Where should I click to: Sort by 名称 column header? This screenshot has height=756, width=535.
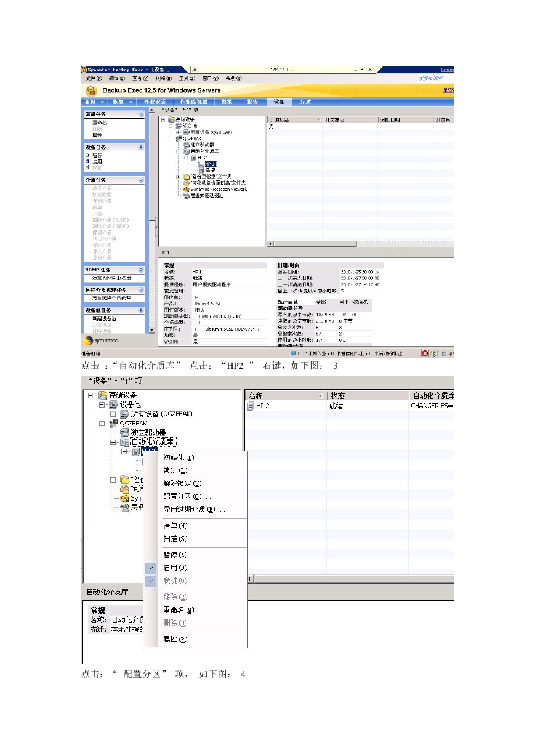pyautogui.click(x=286, y=396)
